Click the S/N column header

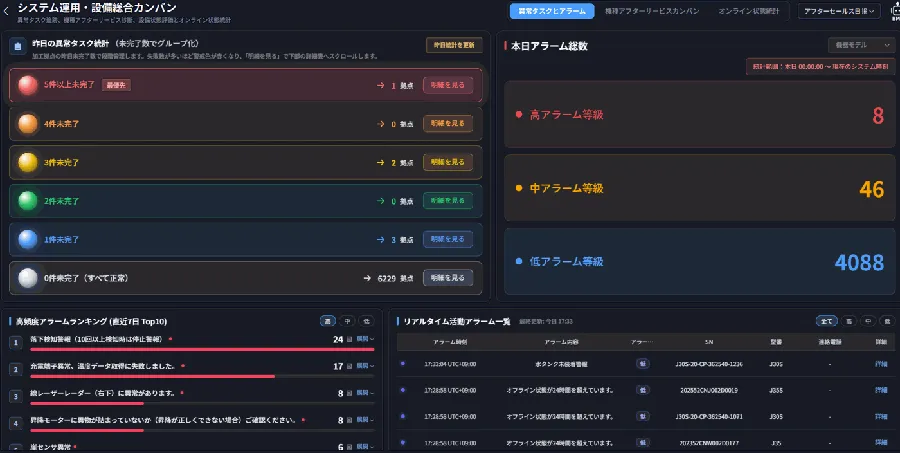[x=709, y=342]
